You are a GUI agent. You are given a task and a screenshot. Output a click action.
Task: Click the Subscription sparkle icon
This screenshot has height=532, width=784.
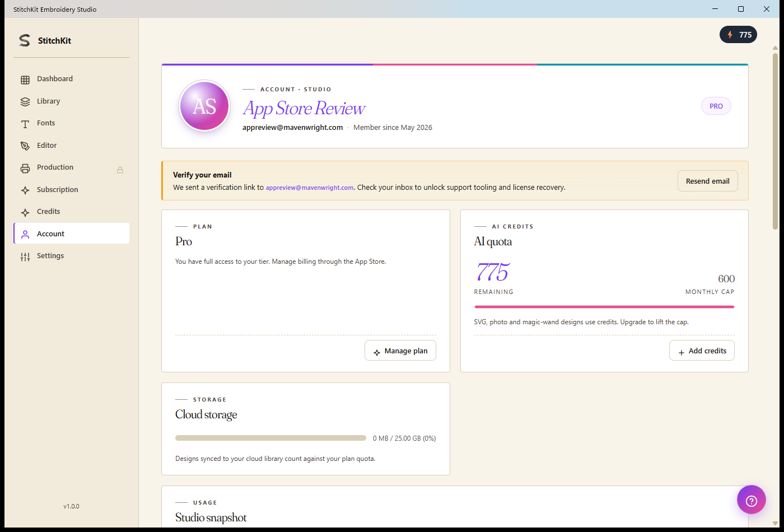(x=25, y=190)
